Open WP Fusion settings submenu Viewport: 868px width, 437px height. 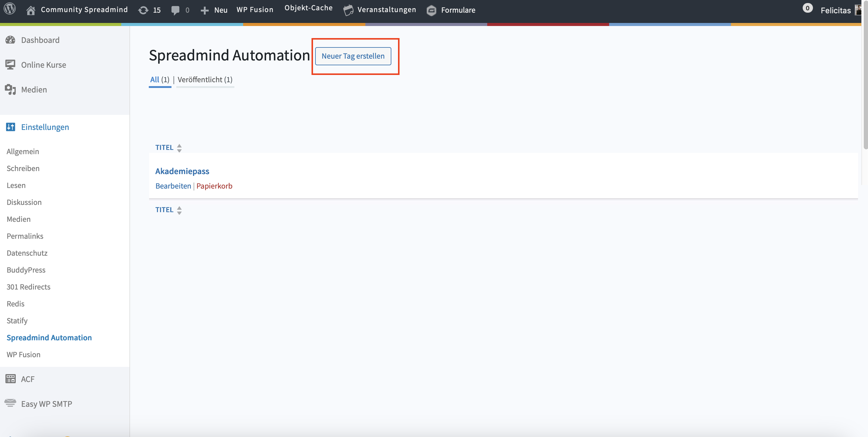pyautogui.click(x=23, y=354)
